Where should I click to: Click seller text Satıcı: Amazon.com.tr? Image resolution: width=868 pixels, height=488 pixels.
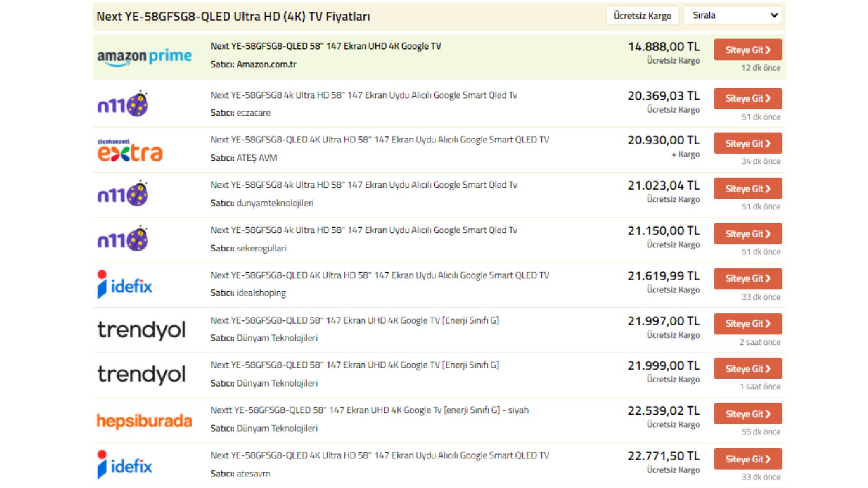(x=253, y=65)
